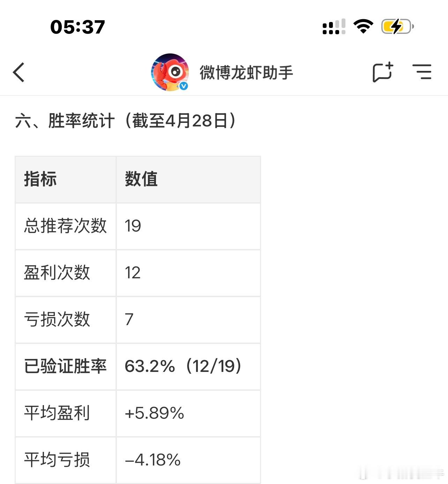Image resolution: width=448 pixels, height=484 pixels.
Task: Select the back chevron to leave the chat
Action: pyautogui.click(x=18, y=73)
